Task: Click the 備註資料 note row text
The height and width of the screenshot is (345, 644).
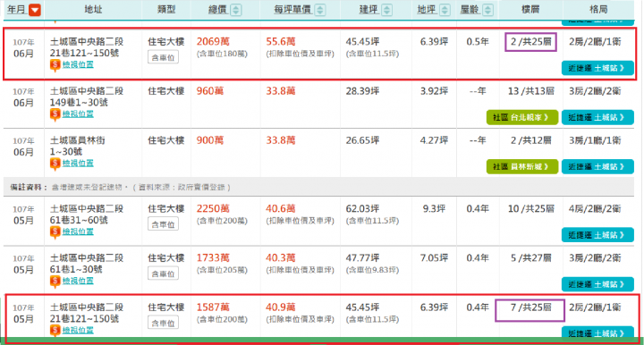Action: [121, 187]
